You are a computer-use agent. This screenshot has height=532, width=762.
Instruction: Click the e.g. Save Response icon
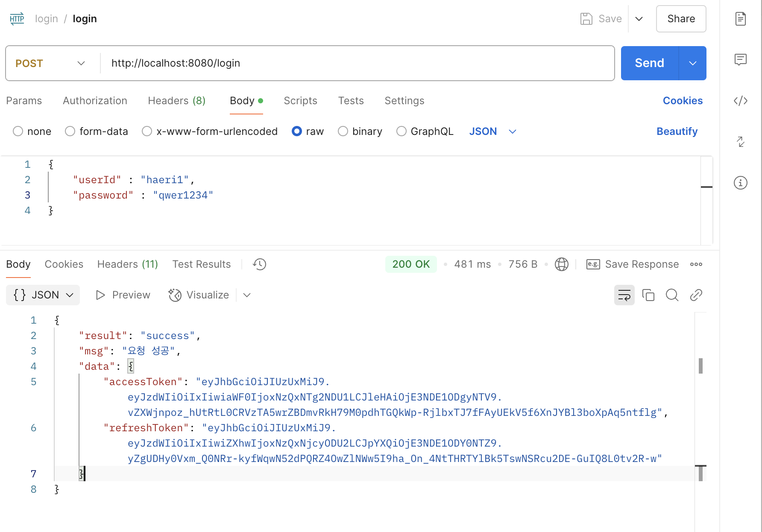point(593,264)
